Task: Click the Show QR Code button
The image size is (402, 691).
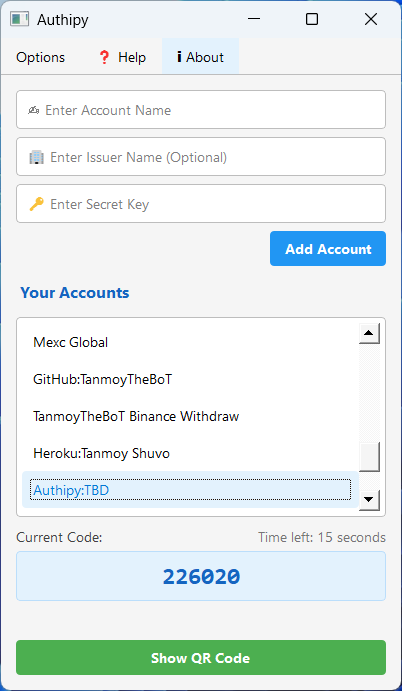Action: tap(201, 658)
